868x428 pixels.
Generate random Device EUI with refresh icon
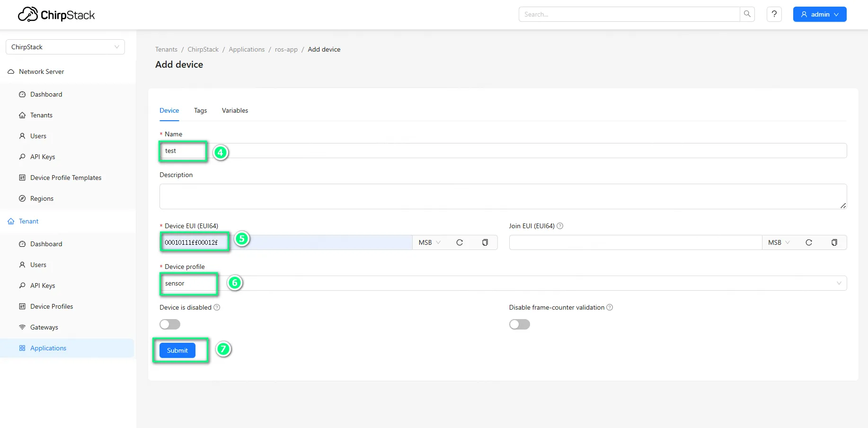click(459, 242)
